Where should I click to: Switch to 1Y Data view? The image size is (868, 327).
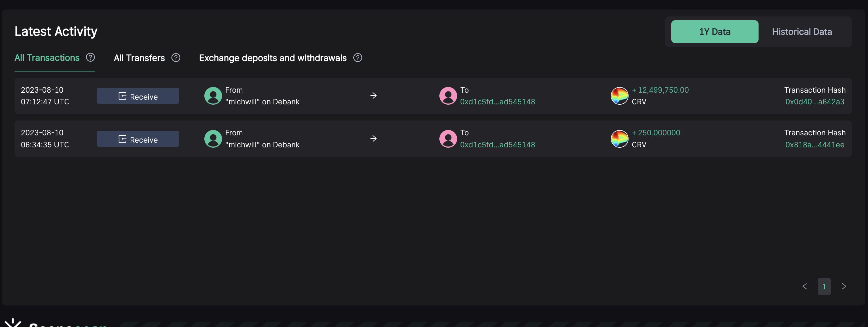(x=714, y=32)
